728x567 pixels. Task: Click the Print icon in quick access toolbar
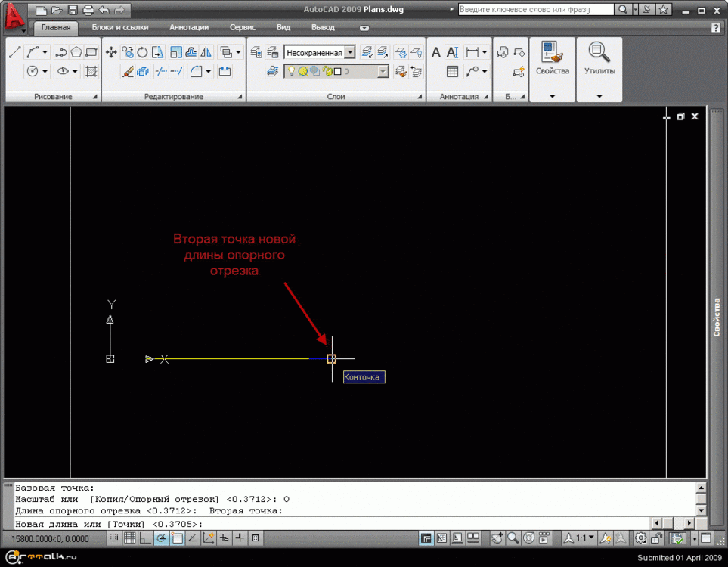(x=88, y=11)
